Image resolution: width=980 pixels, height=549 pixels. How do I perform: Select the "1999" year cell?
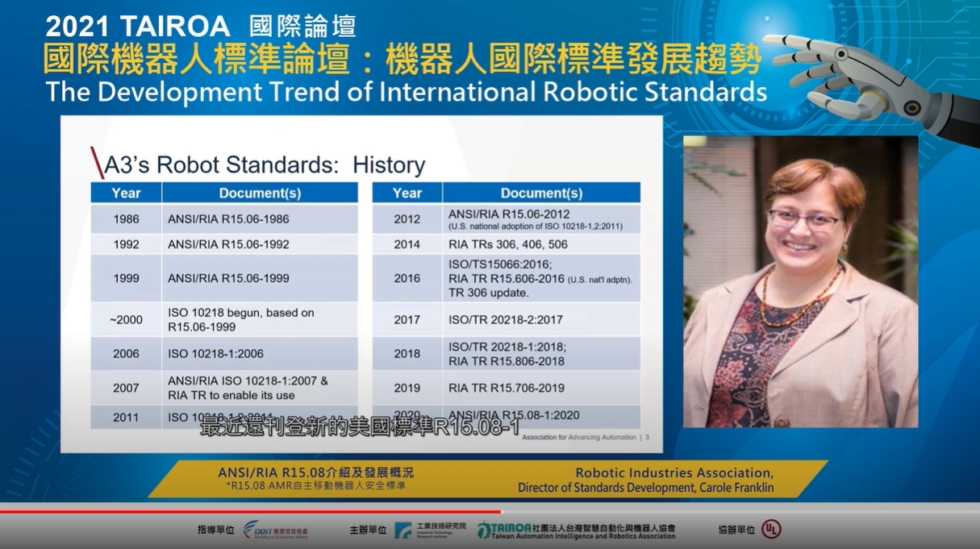pyautogui.click(x=126, y=278)
